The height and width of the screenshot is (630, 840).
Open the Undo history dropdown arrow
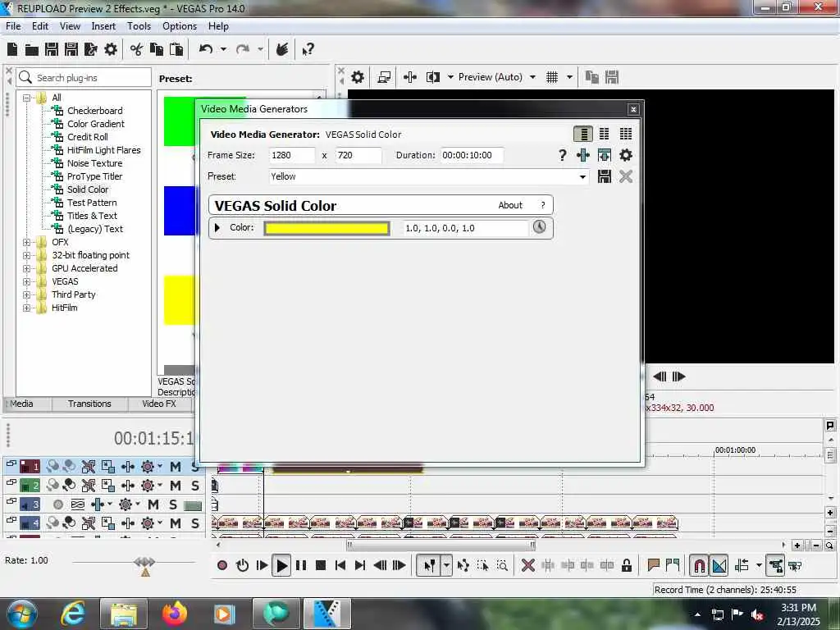pyautogui.click(x=223, y=50)
